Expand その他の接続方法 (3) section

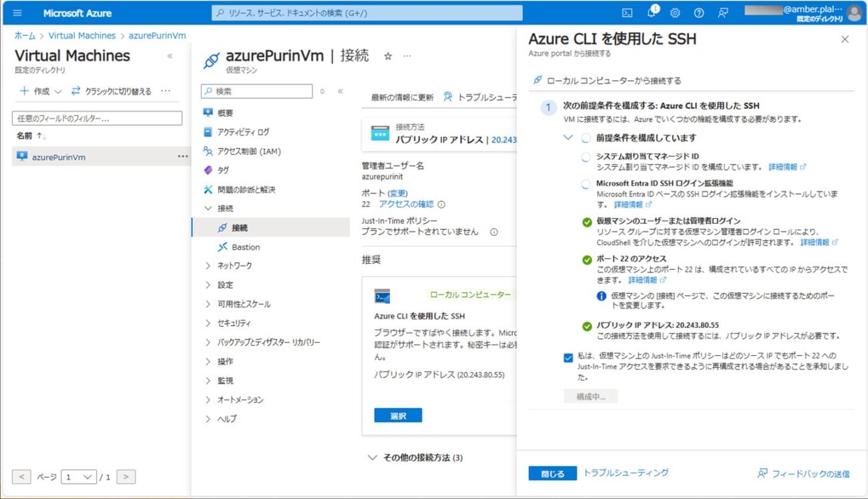point(415,458)
